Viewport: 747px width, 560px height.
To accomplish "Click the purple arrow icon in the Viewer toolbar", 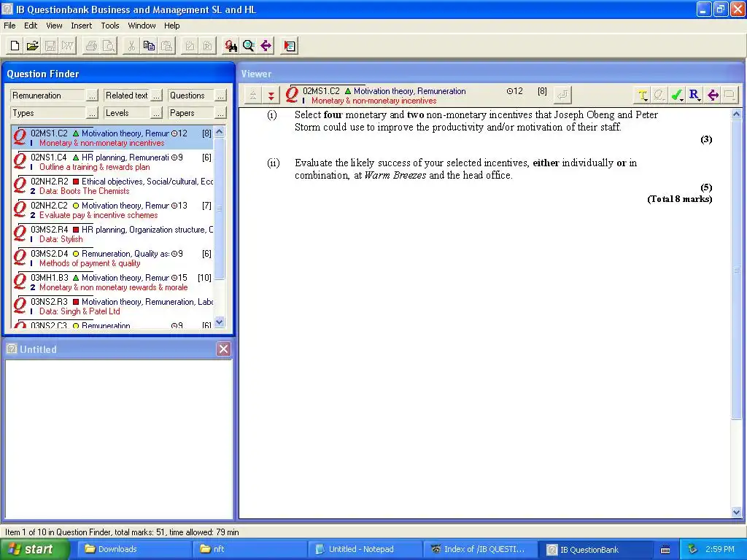I will coord(712,96).
